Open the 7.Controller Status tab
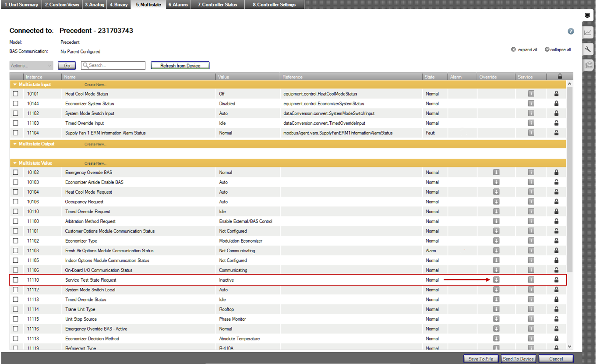Screen dimensions: 596x364 click(x=217, y=5)
